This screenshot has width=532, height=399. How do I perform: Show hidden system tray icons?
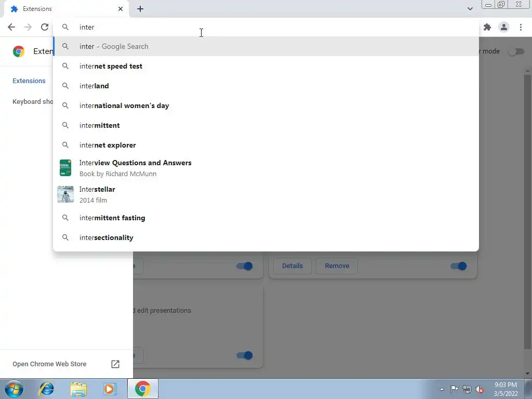[442, 389]
